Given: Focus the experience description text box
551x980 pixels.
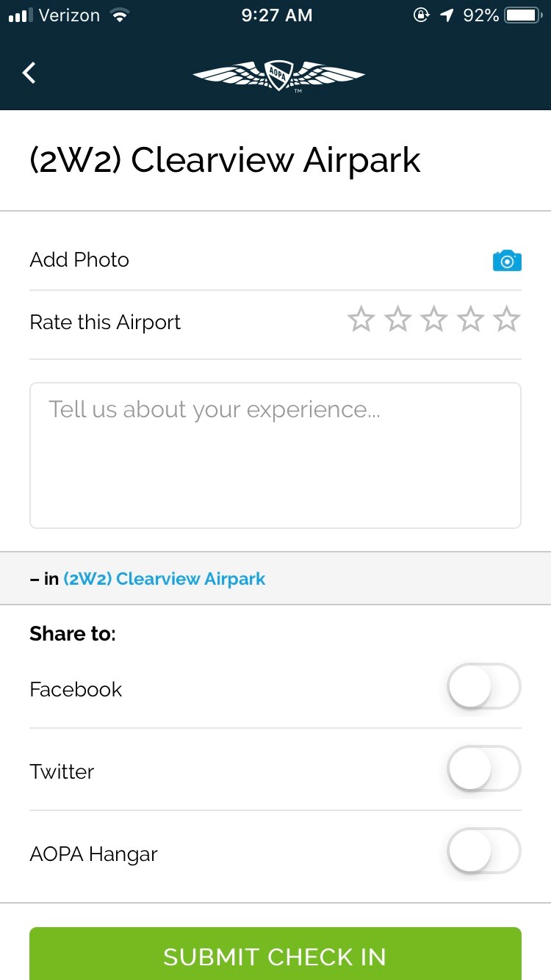Looking at the screenshot, I should [x=275, y=455].
